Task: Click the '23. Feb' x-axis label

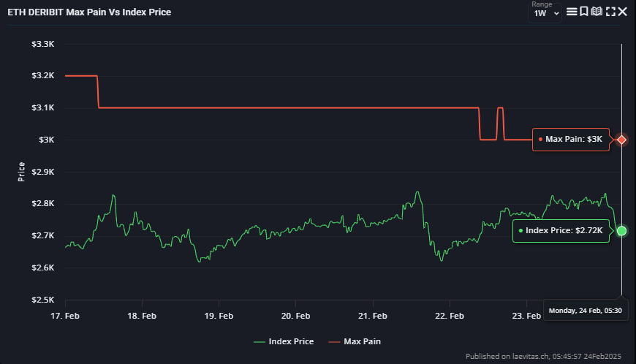Action: 526,316
